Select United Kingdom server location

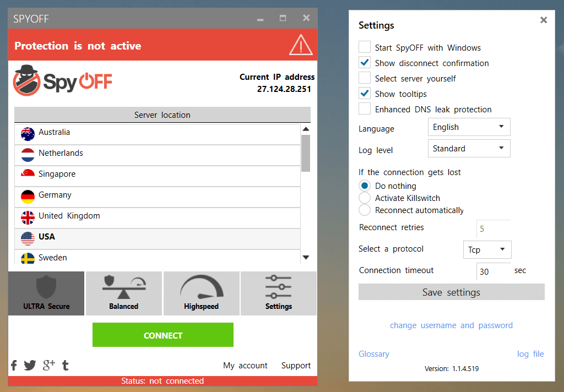pos(158,218)
